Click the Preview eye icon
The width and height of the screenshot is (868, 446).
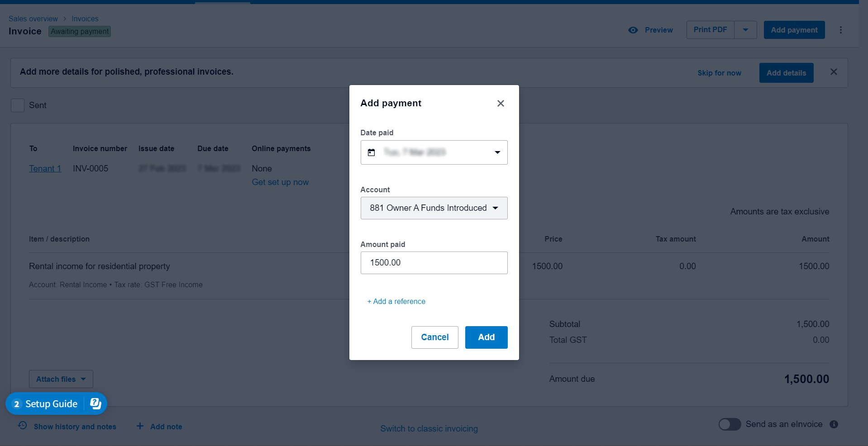click(633, 30)
